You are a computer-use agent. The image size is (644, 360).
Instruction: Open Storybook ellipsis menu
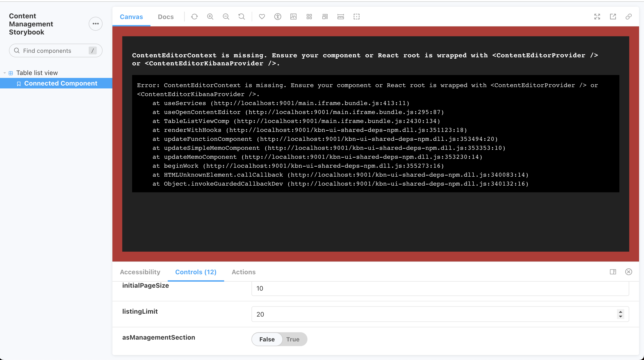coord(95,24)
